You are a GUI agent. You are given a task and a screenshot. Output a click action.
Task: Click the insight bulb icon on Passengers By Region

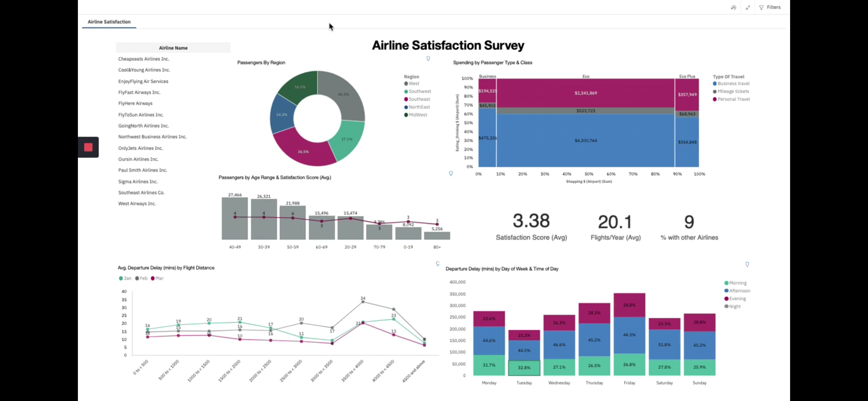pos(428,59)
